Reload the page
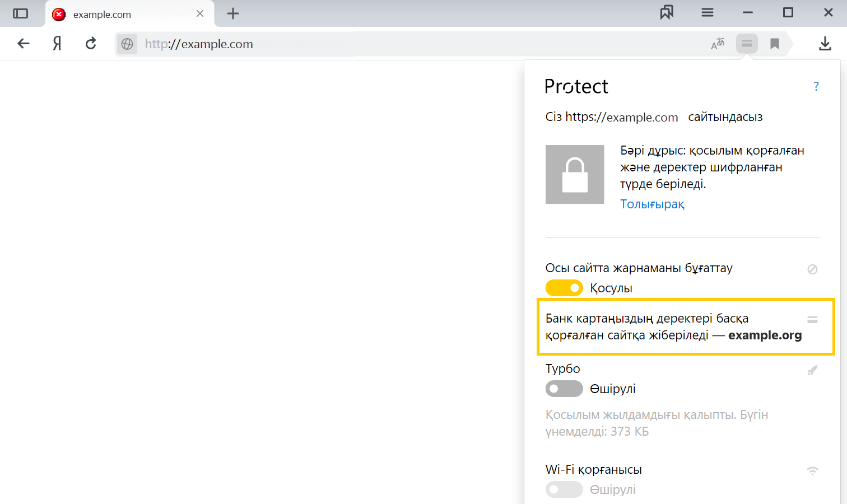Viewport: 847px width, 504px height. coord(91,43)
